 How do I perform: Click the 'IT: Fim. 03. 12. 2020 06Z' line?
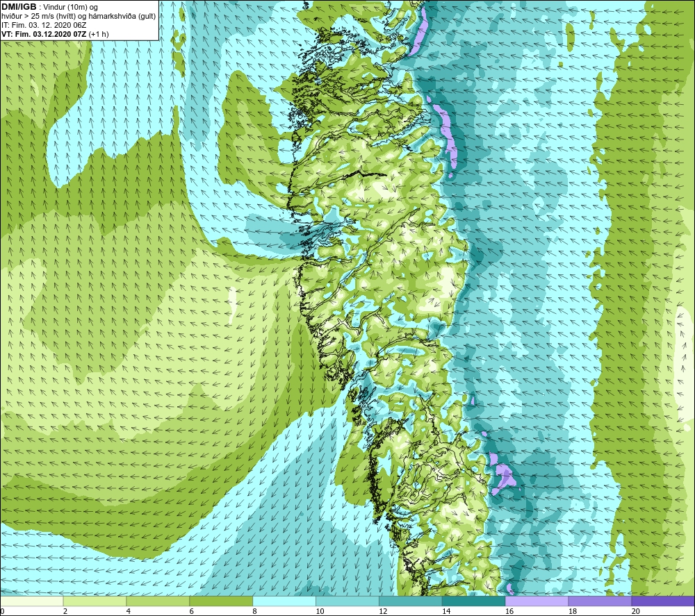(44, 25)
